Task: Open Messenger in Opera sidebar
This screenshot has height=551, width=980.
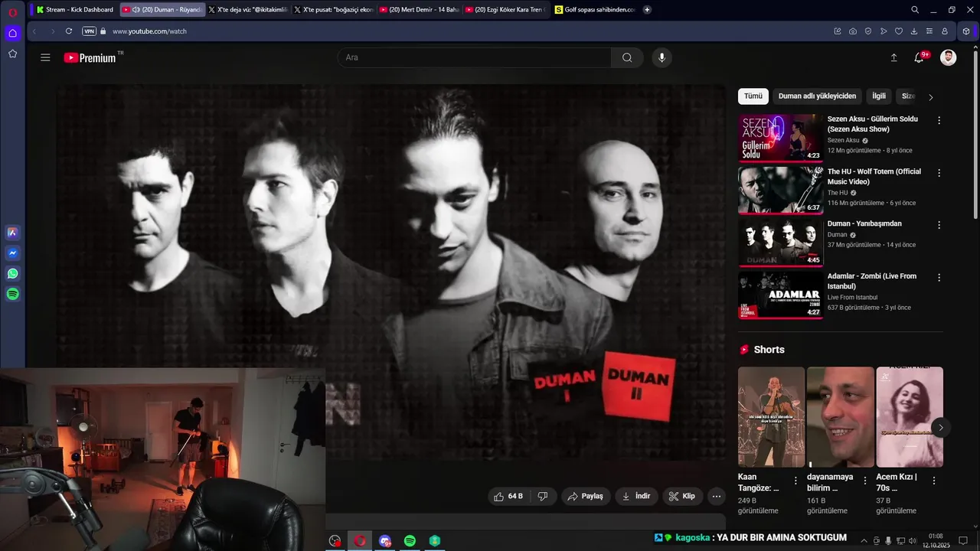Action: point(12,253)
